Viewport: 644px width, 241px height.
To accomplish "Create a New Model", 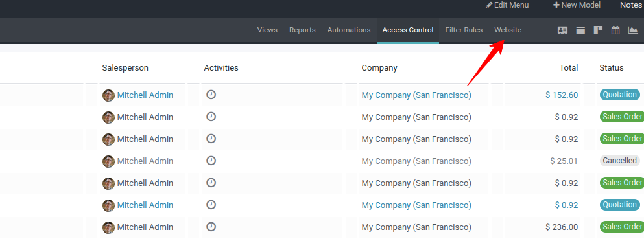I will 577,5.
